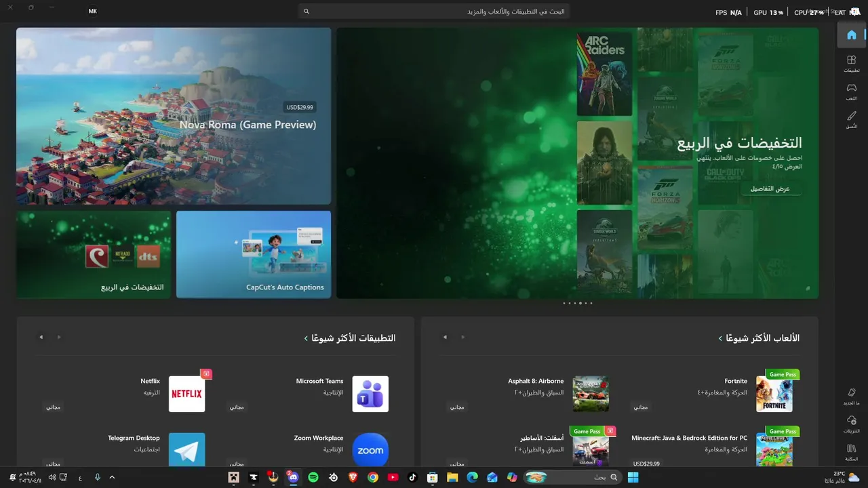Image resolution: width=868 pixels, height=488 pixels.
Task: Open the ARC Raiders cover in the banner
Action: pyautogui.click(x=604, y=74)
